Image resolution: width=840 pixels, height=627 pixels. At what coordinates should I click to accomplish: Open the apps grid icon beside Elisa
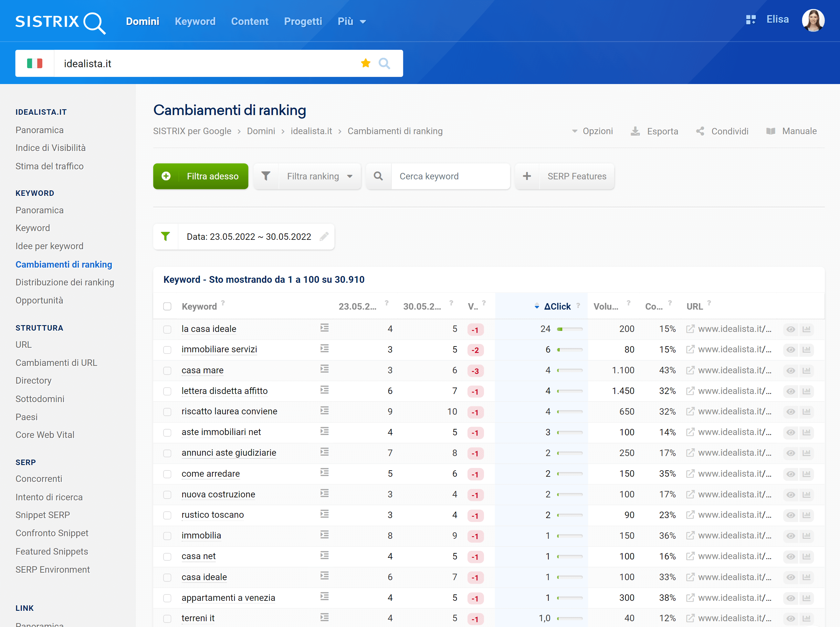coord(751,20)
